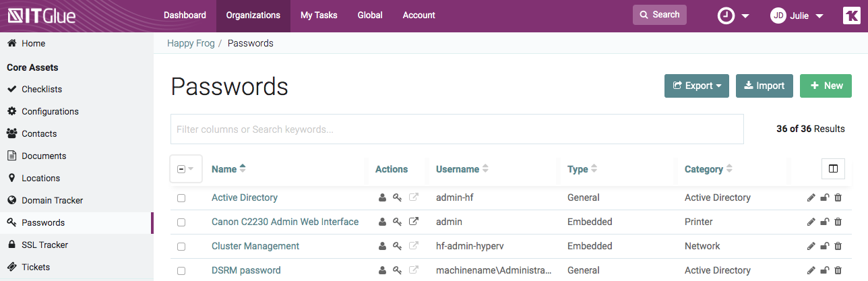The image size is (868, 281).
Task: Click the pencil edit icon for Active Directory
Action: (811, 197)
